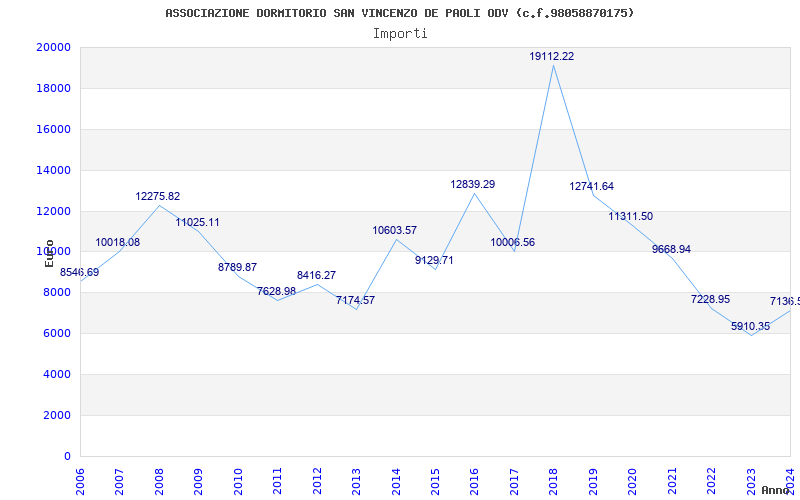Image resolution: width=800 pixels, height=500 pixels.
Task: Select data label 12275.82
Action: [x=158, y=196]
